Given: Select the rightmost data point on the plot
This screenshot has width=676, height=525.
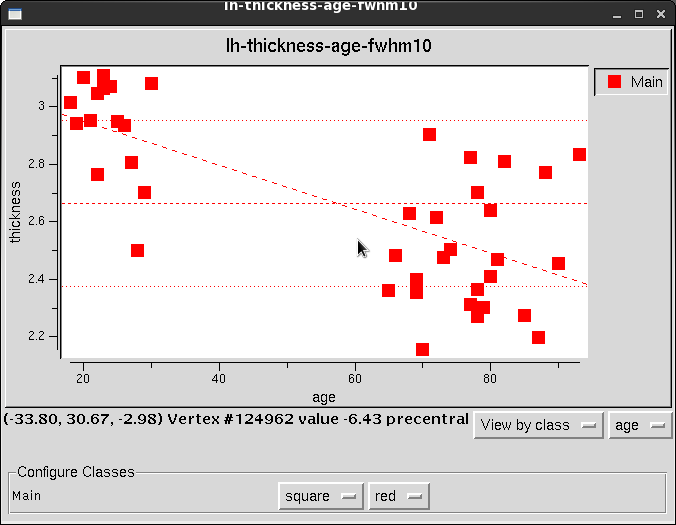Looking at the screenshot, I should tap(579, 154).
